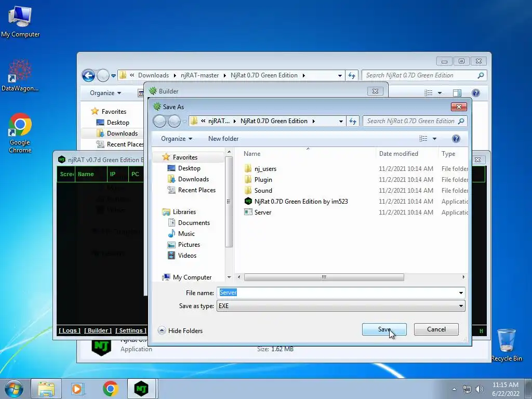
Task: Open Recycle Bin on desktop
Action: coord(507,345)
